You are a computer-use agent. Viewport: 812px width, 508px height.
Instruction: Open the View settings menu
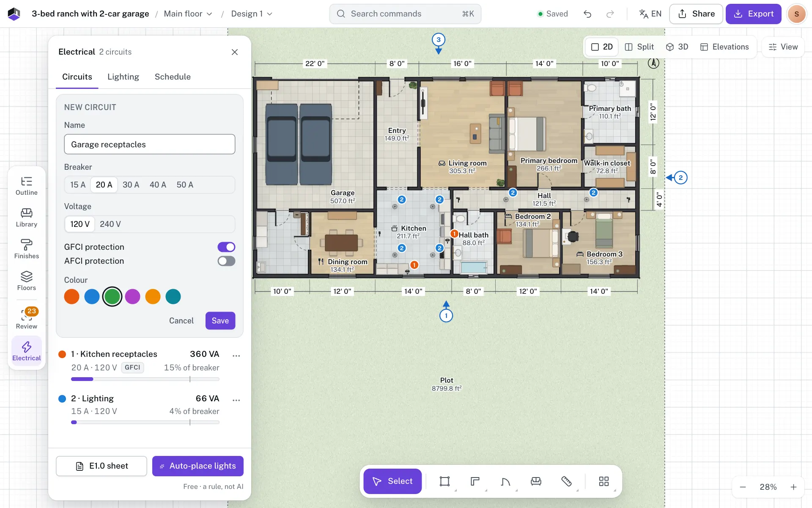point(783,47)
